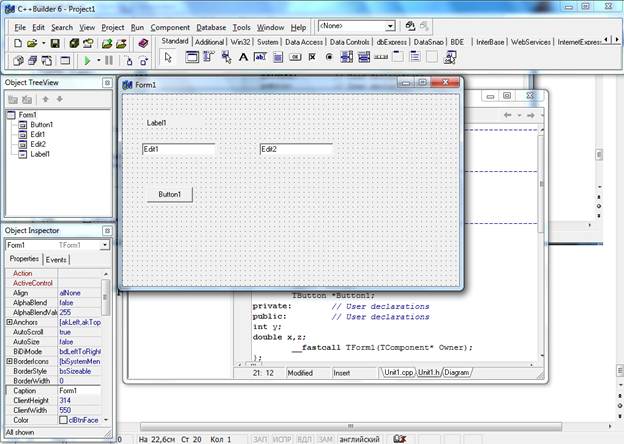Select the arrow pointer in component palette
Image resolution: width=624 pixels, height=444 pixels.
click(168, 57)
